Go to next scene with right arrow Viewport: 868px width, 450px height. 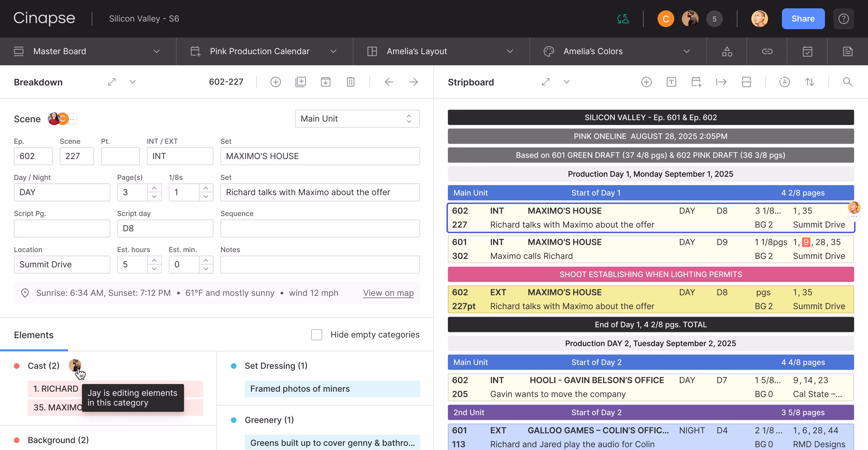414,82
